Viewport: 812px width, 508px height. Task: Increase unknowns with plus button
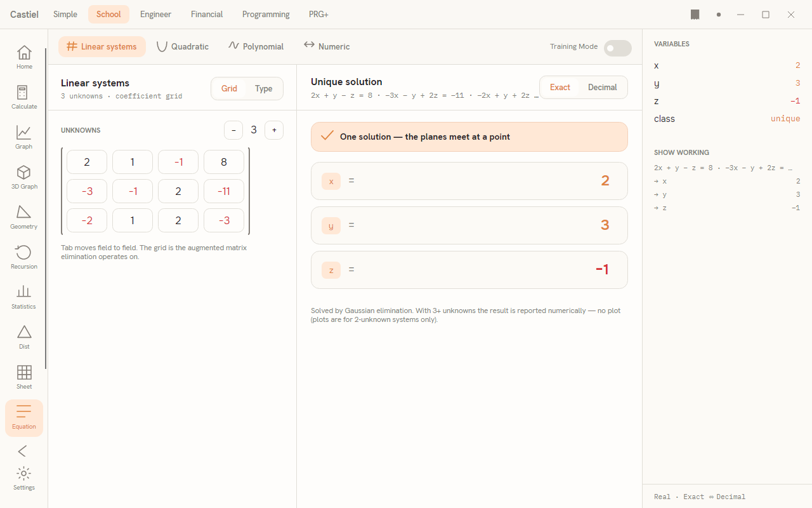click(x=274, y=130)
